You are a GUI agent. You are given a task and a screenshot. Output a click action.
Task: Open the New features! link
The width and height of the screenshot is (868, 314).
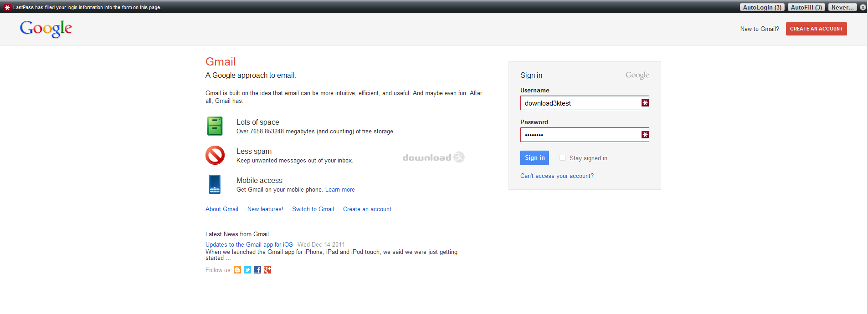265,209
